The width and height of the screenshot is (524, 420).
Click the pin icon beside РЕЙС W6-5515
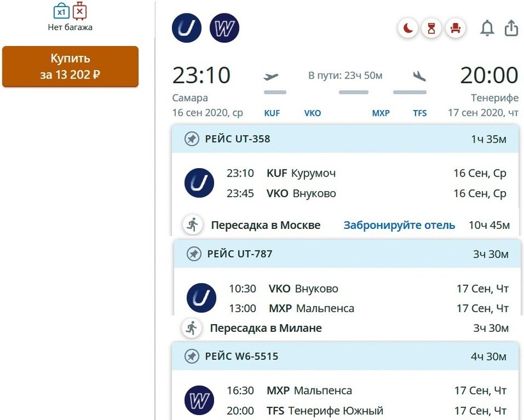(x=192, y=356)
